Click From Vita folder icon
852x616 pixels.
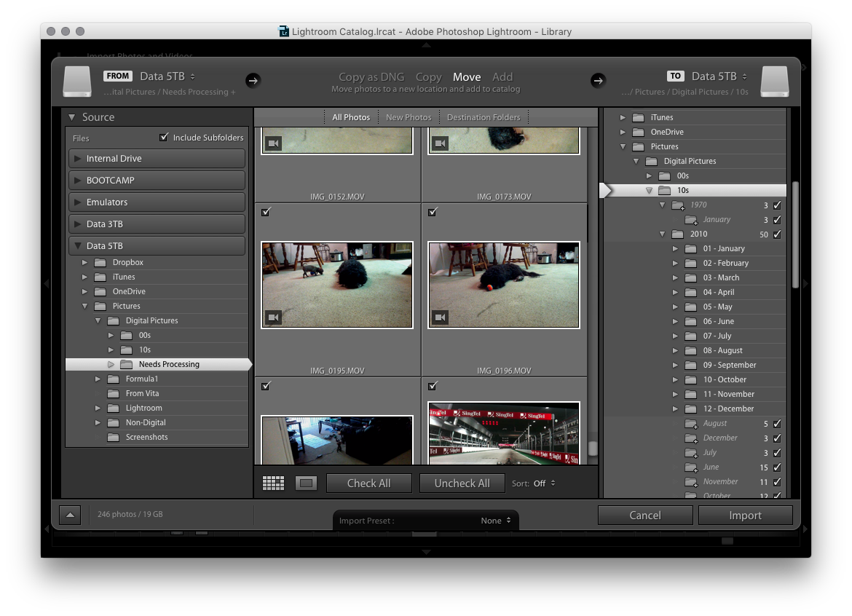[x=113, y=393]
